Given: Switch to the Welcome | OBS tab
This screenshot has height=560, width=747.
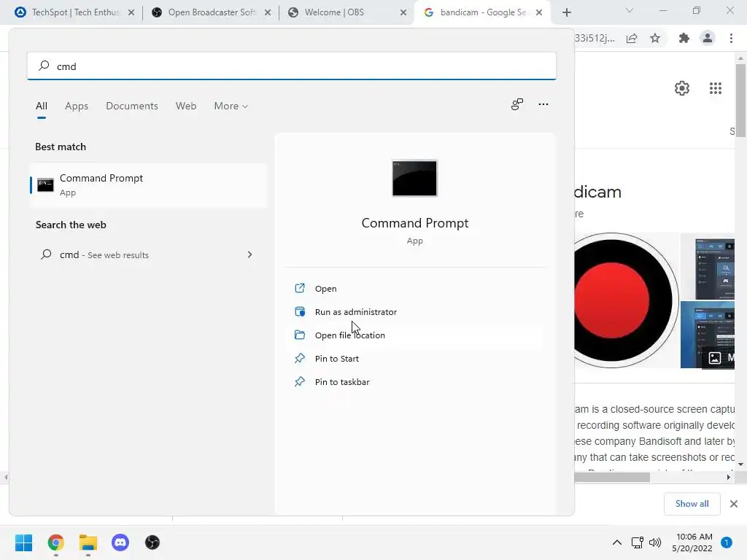Looking at the screenshot, I should coord(348,12).
